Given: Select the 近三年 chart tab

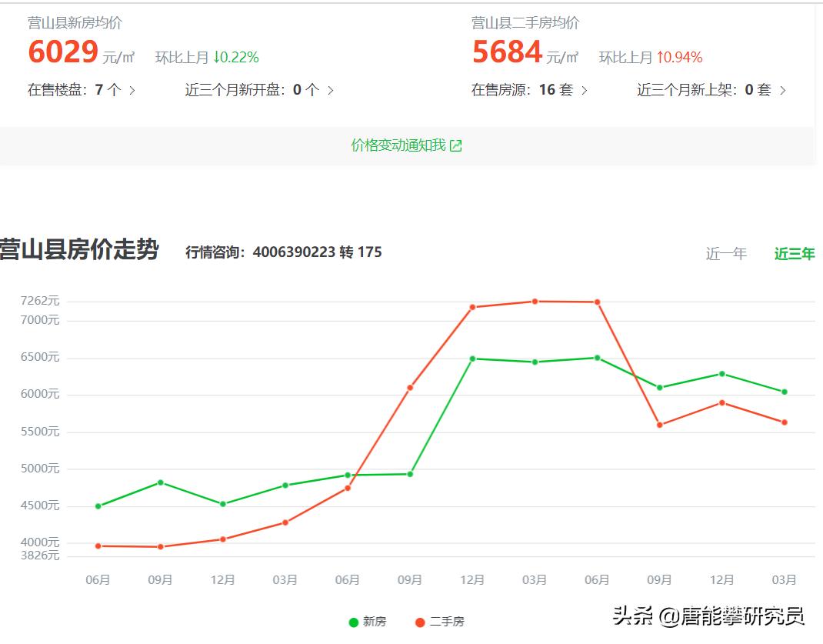Looking at the screenshot, I should [x=794, y=254].
